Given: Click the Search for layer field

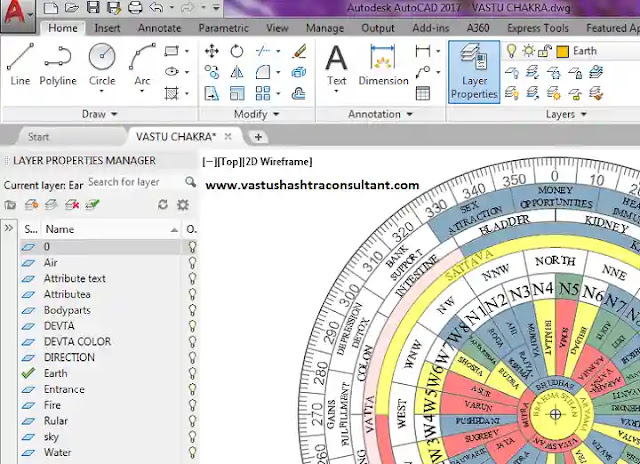Looking at the screenshot, I should pos(136,182).
